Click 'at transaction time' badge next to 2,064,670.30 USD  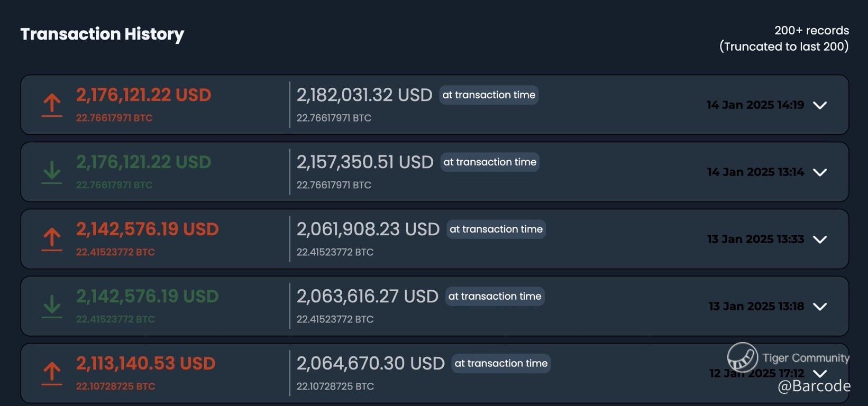point(501,364)
